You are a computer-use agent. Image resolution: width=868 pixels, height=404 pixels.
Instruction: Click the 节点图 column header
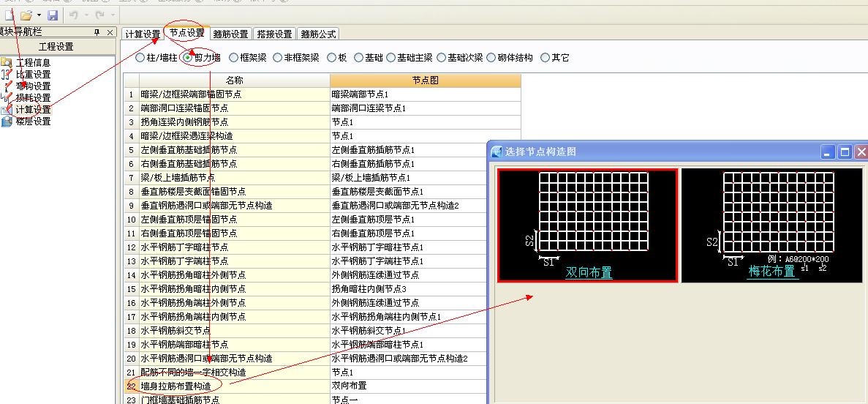425,81
